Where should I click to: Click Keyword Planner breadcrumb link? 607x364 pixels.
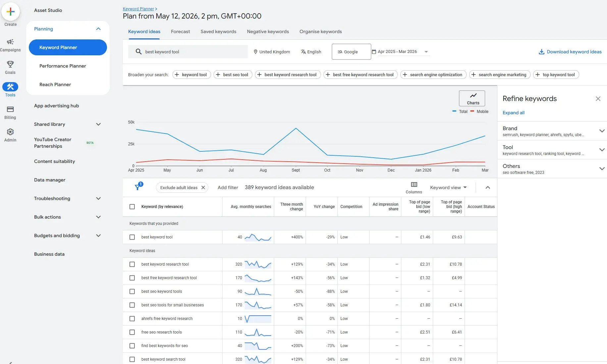click(x=138, y=9)
